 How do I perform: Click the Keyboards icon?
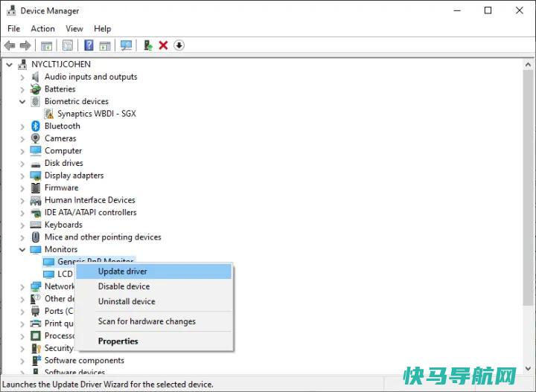tap(36, 225)
